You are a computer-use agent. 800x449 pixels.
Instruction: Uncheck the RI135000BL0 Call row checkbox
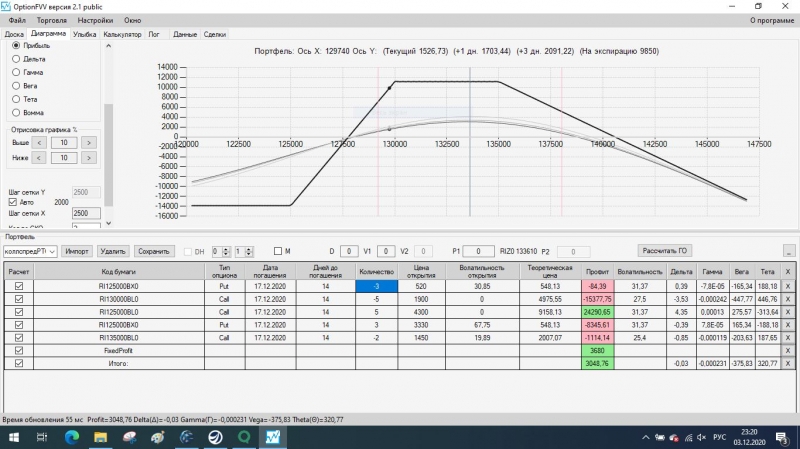[x=19, y=338]
